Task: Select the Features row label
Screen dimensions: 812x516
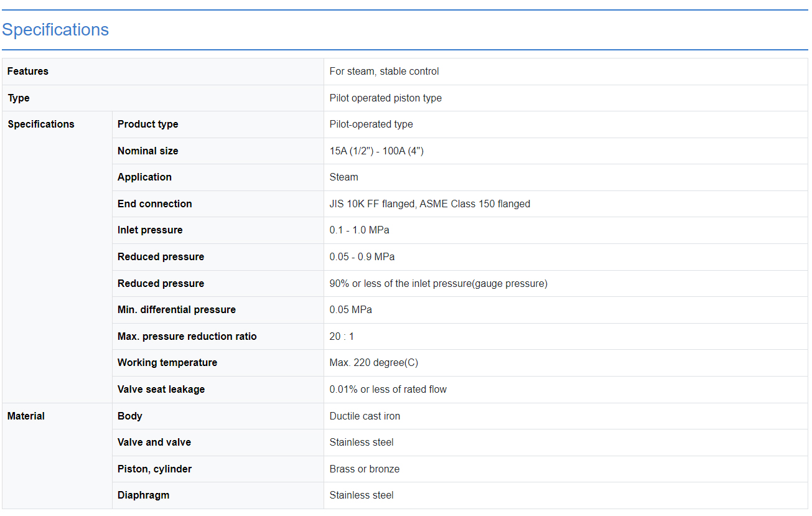Action: tap(28, 72)
